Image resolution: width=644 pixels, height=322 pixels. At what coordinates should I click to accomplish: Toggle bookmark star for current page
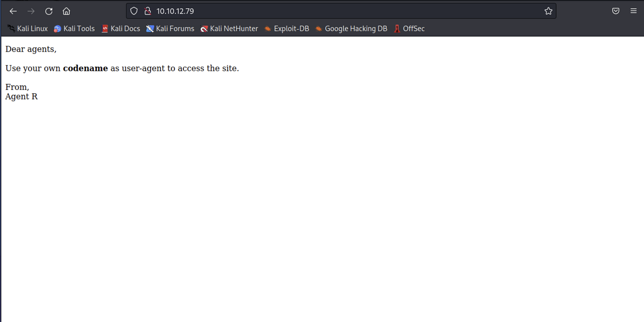point(548,11)
